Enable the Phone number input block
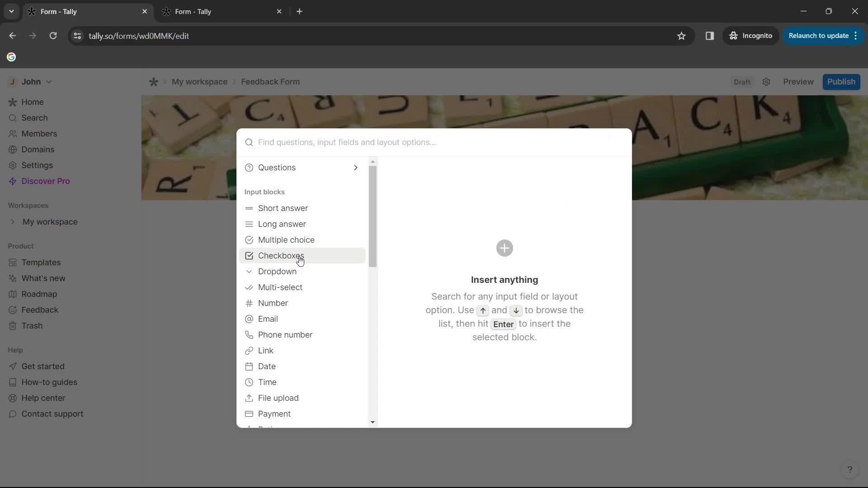Viewport: 868px width, 488px height. pos(286,334)
